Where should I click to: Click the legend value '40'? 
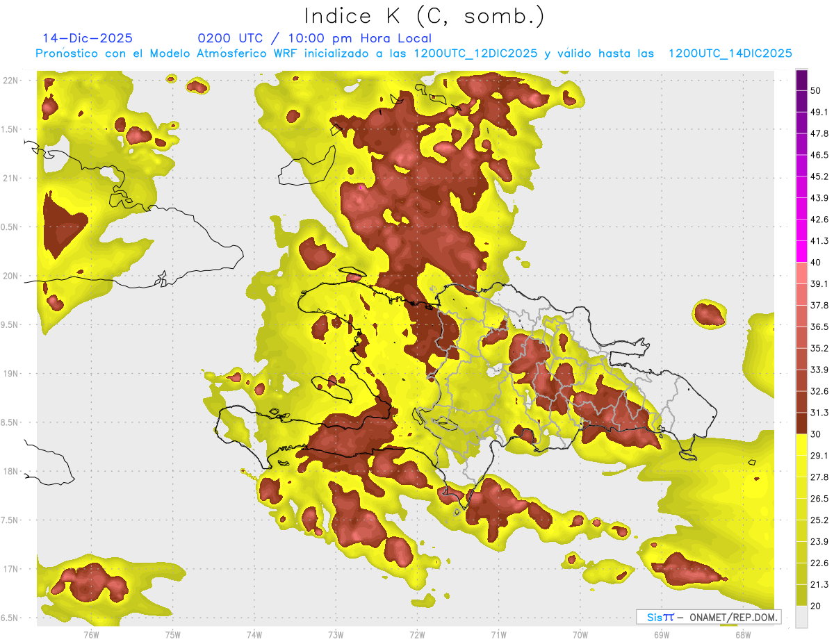click(816, 263)
